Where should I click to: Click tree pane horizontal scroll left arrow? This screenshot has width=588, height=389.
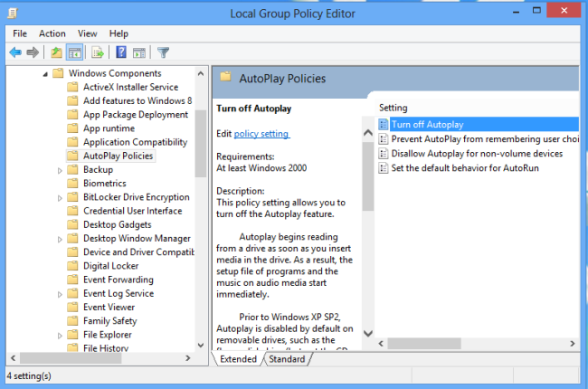click(14, 358)
